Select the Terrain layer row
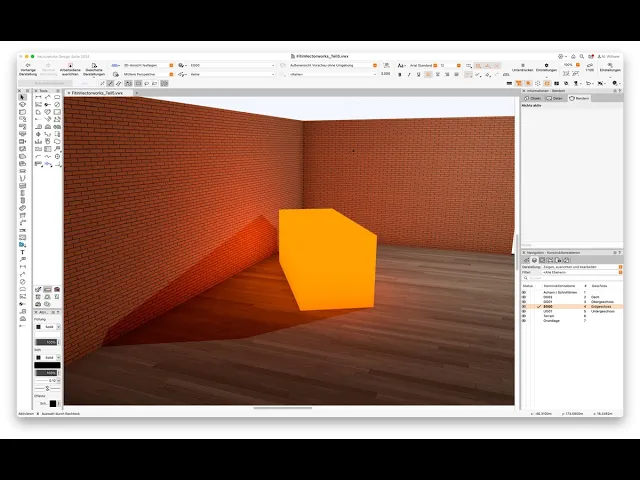Image resolution: width=640 pixels, height=480 pixels. (572, 316)
